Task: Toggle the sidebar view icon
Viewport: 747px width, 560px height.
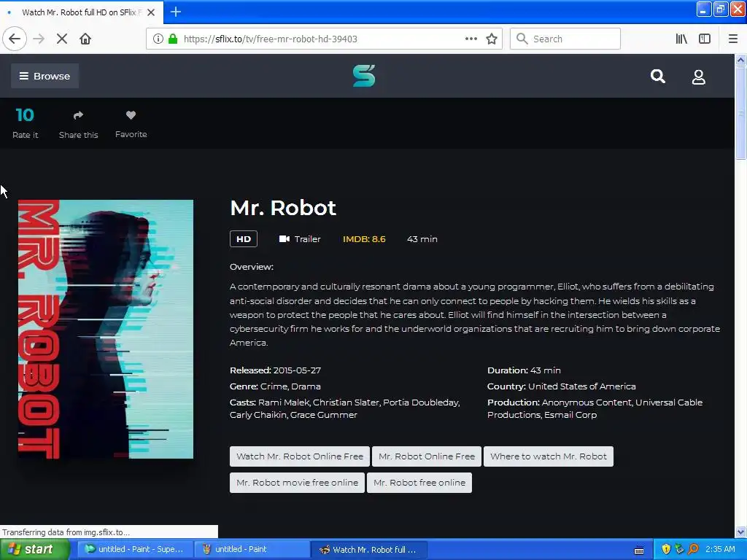Action: [705, 39]
